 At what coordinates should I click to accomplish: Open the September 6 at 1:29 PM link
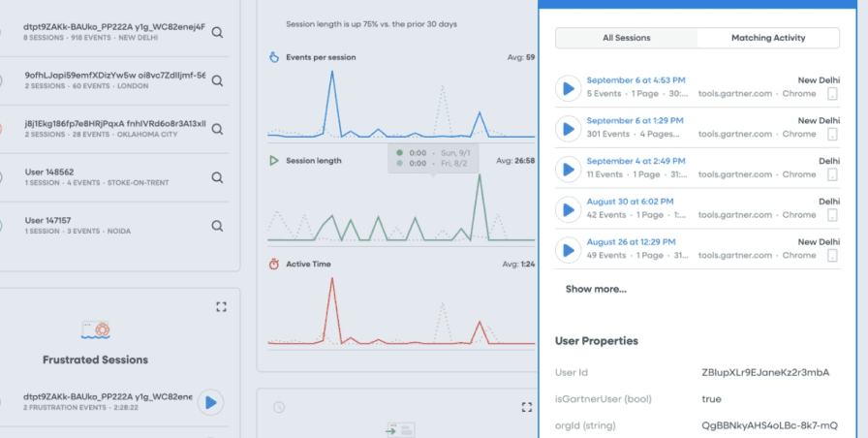click(x=635, y=121)
